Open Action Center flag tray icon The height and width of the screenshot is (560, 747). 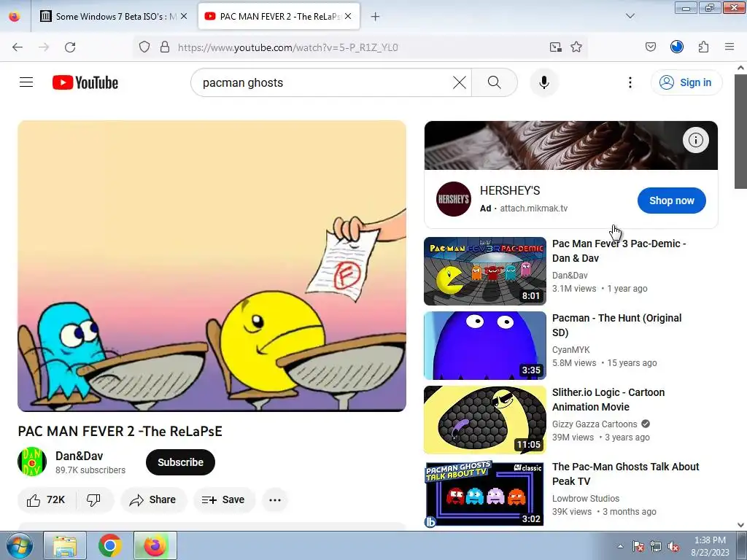click(638, 546)
